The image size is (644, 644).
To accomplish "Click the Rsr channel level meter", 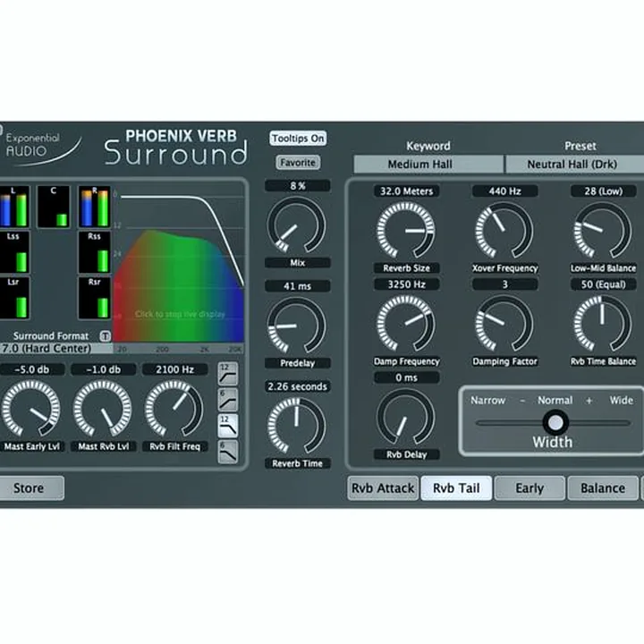I will 95,298.
